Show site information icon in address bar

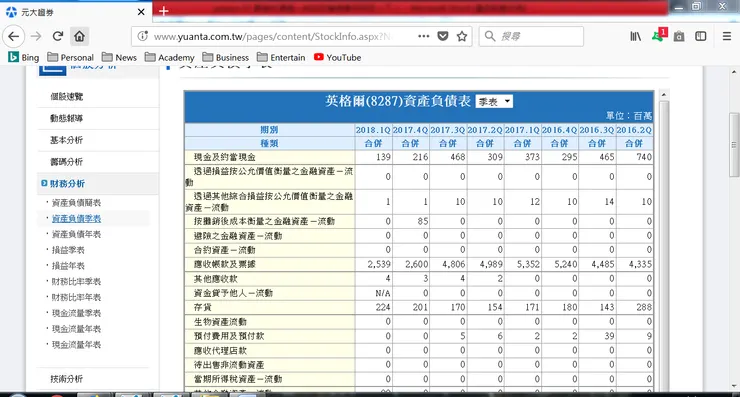pyautogui.click(x=143, y=36)
